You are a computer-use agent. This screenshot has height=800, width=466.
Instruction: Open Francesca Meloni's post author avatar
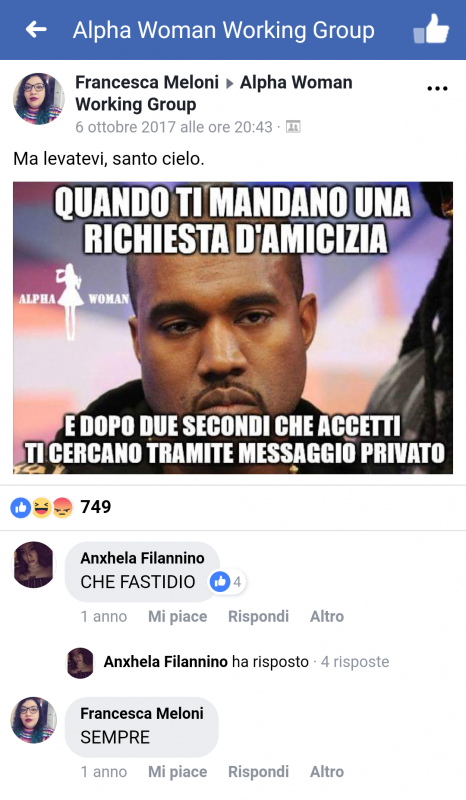pyautogui.click(x=39, y=98)
